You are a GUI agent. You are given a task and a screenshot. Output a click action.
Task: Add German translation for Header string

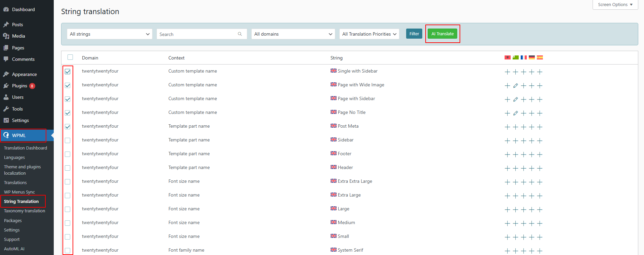(531, 168)
